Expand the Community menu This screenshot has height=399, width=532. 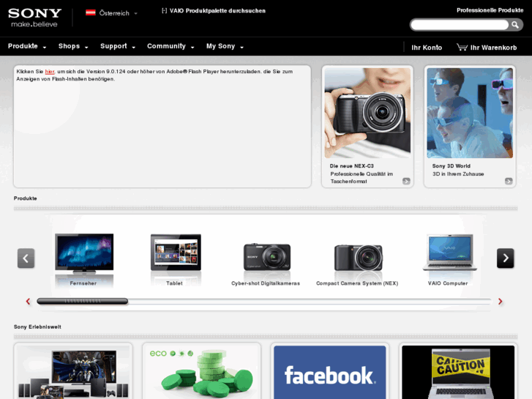click(171, 46)
